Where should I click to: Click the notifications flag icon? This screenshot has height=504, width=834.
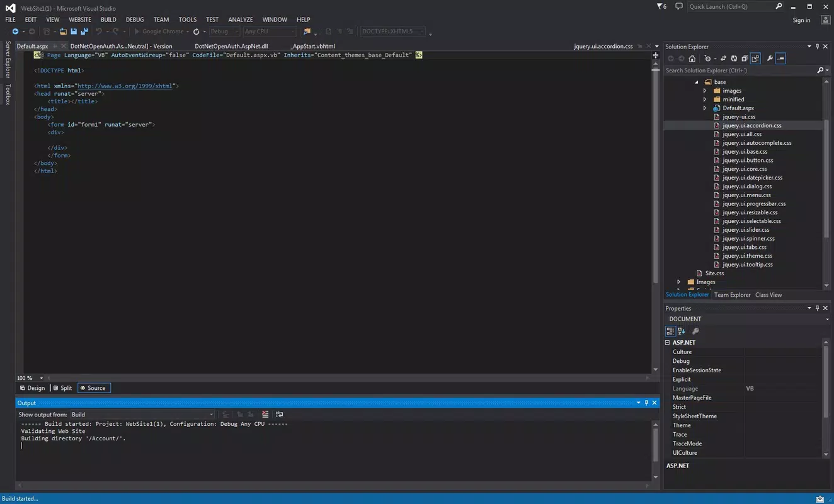pos(661,6)
